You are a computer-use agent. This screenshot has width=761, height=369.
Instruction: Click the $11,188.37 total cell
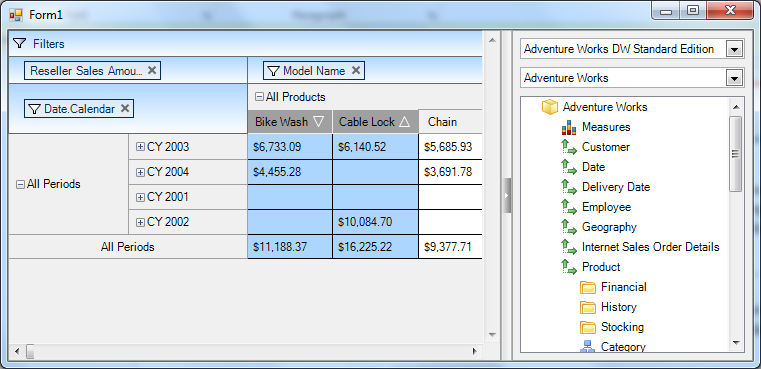point(290,247)
